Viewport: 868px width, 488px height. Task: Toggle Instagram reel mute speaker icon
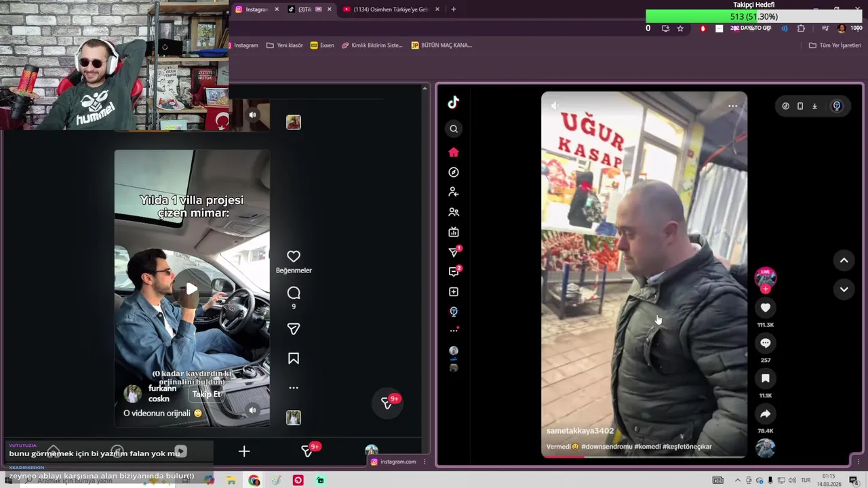[x=252, y=410]
